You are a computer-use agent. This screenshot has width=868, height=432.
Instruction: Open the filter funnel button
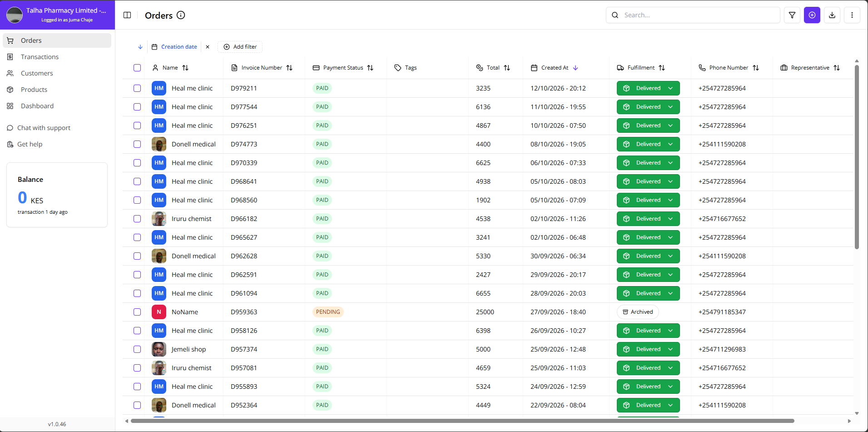click(792, 15)
